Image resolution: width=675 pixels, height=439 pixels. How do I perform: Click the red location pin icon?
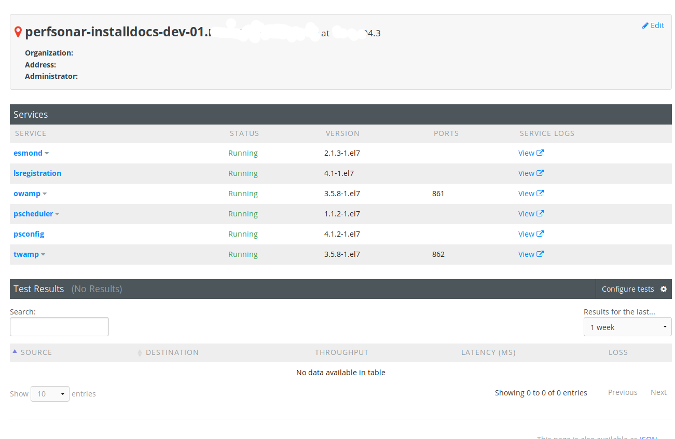pyautogui.click(x=18, y=32)
